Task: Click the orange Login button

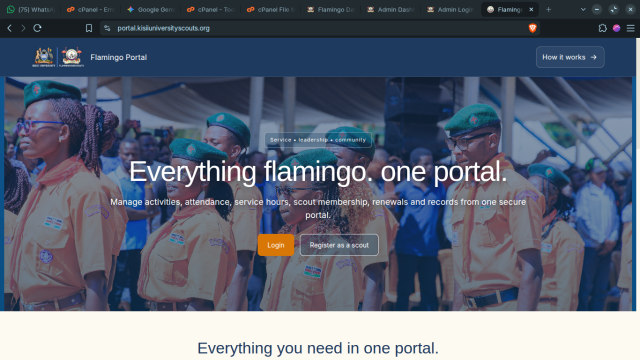Action: [276, 245]
